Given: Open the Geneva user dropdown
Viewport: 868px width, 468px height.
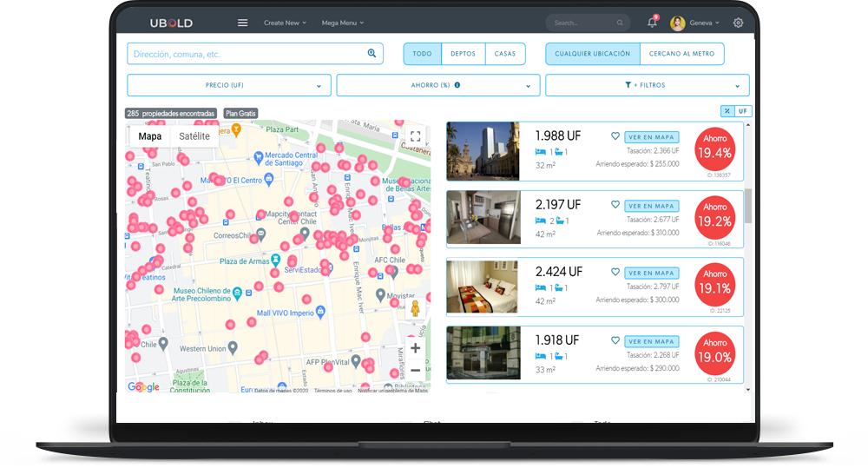Looking at the screenshot, I should pos(704,23).
